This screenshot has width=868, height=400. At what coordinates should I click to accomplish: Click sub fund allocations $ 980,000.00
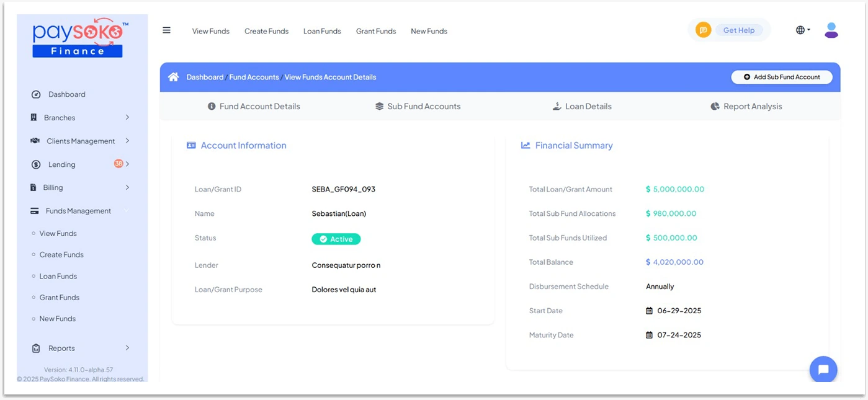click(x=671, y=213)
